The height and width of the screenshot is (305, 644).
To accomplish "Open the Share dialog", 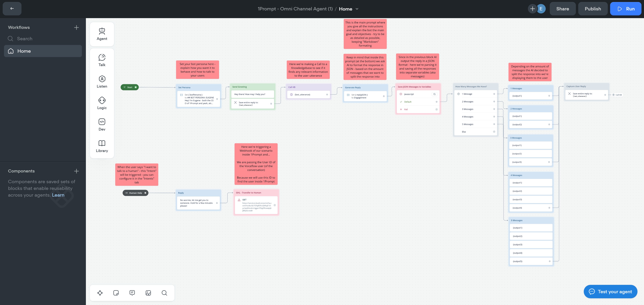I will coord(562,9).
